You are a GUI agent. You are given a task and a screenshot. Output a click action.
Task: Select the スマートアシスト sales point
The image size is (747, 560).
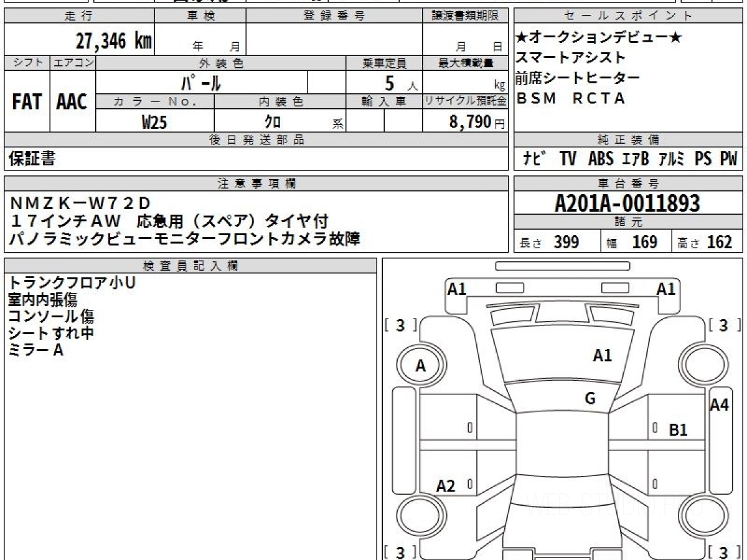570,58
